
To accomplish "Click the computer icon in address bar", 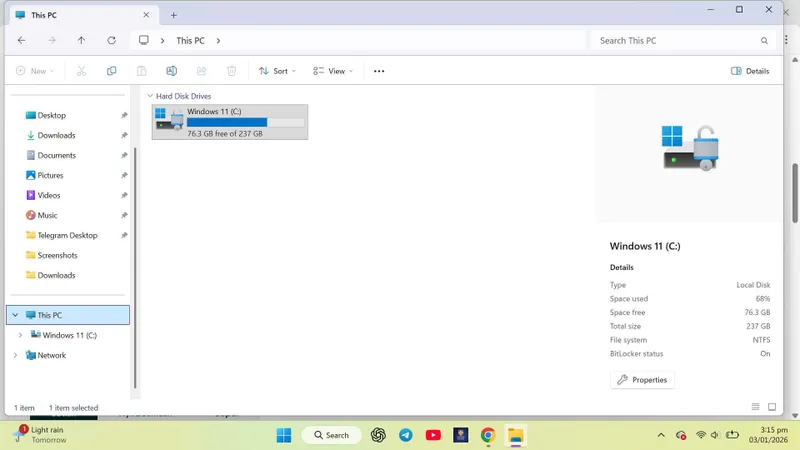I will [144, 40].
